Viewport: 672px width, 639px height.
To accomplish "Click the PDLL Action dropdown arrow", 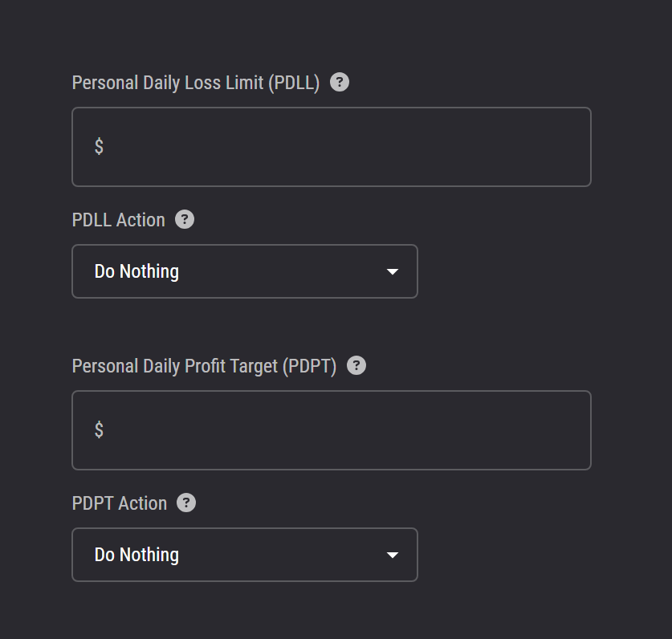I will click(393, 272).
